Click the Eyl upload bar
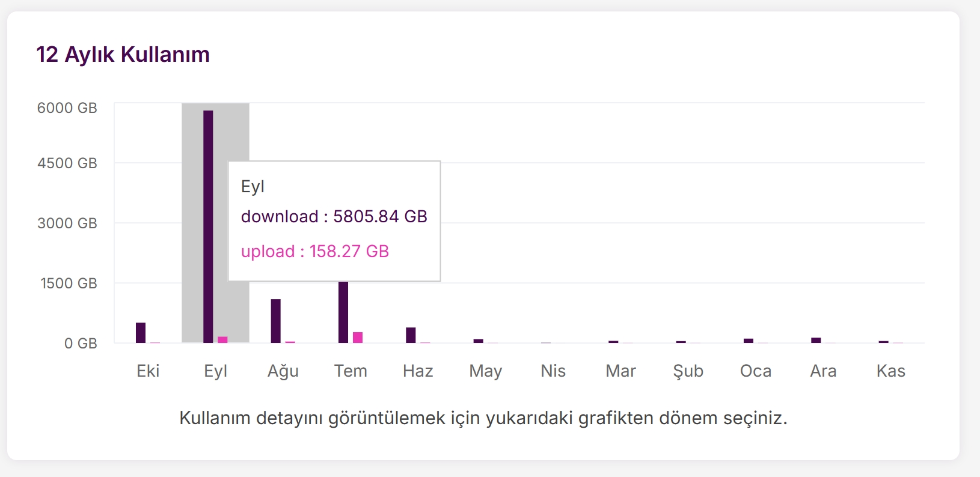This screenshot has width=980, height=477. 222,339
